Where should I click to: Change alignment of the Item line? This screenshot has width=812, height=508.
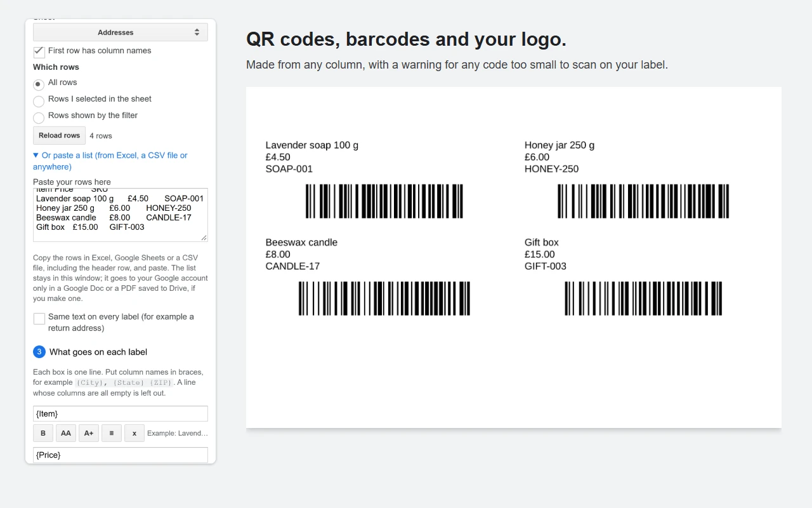(x=112, y=433)
